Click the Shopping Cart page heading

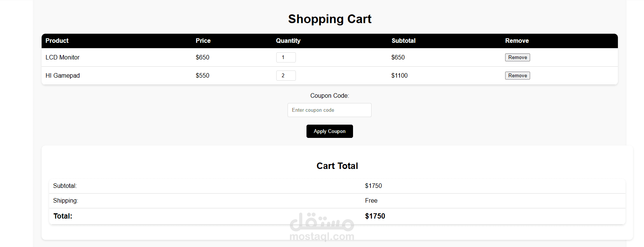tap(330, 19)
